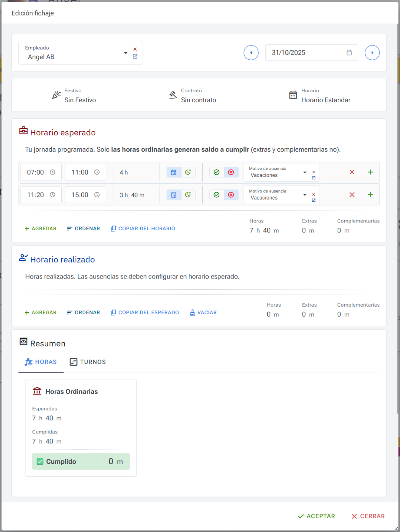Add row after 11:20 shift with plus
The image size is (400, 532).
370,195
